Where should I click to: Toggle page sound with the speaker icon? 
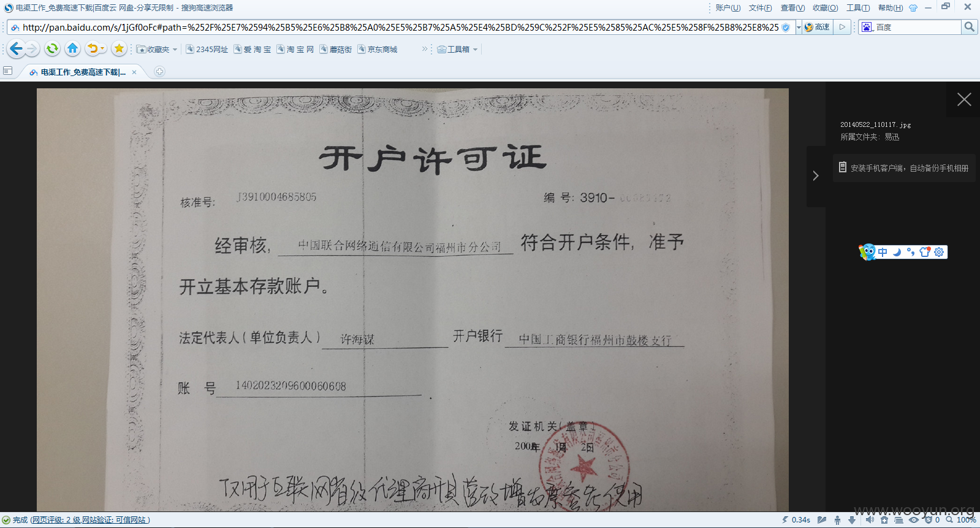[x=870, y=520]
